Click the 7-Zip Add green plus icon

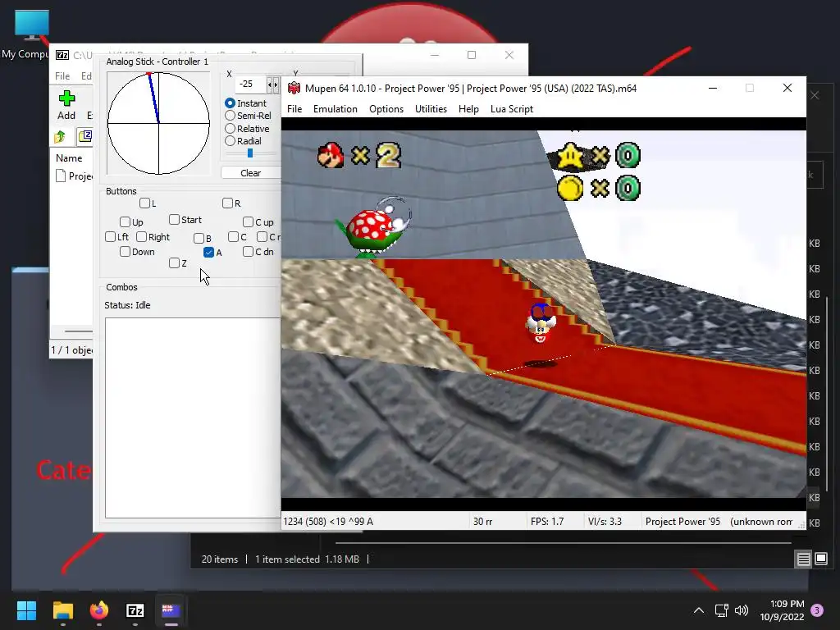click(x=66, y=98)
